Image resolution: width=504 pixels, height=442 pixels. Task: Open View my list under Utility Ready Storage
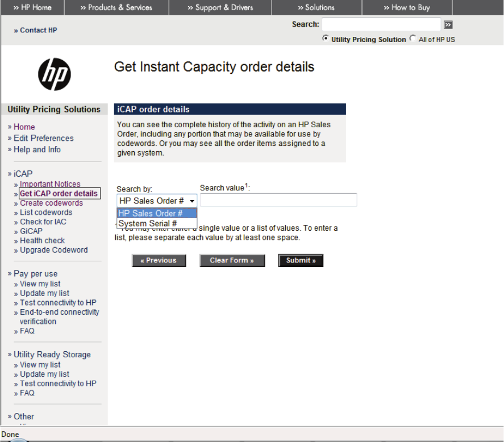tap(40, 365)
